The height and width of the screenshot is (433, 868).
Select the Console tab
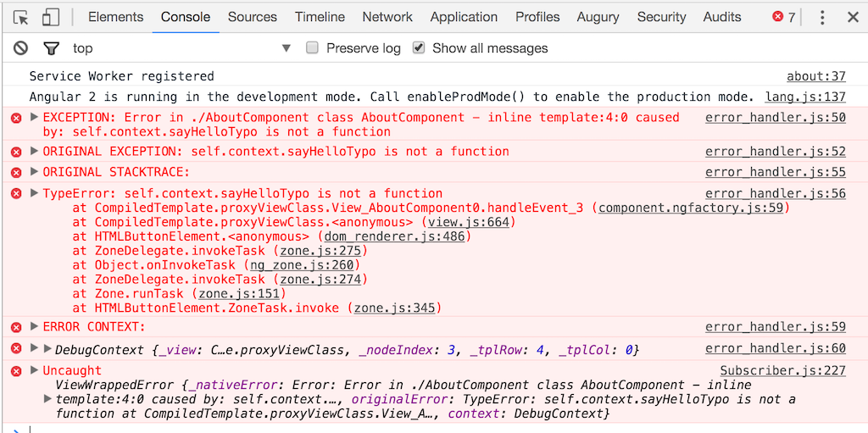pyautogui.click(x=186, y=17)
